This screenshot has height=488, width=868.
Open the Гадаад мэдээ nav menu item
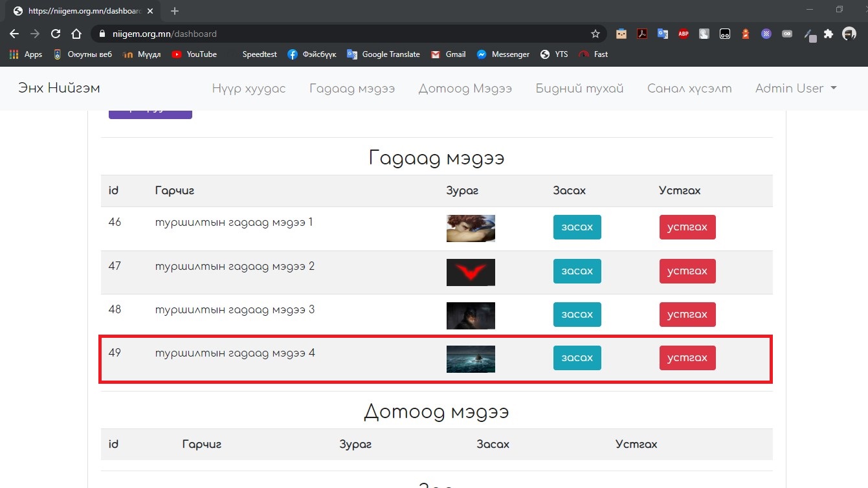point(352,88)
